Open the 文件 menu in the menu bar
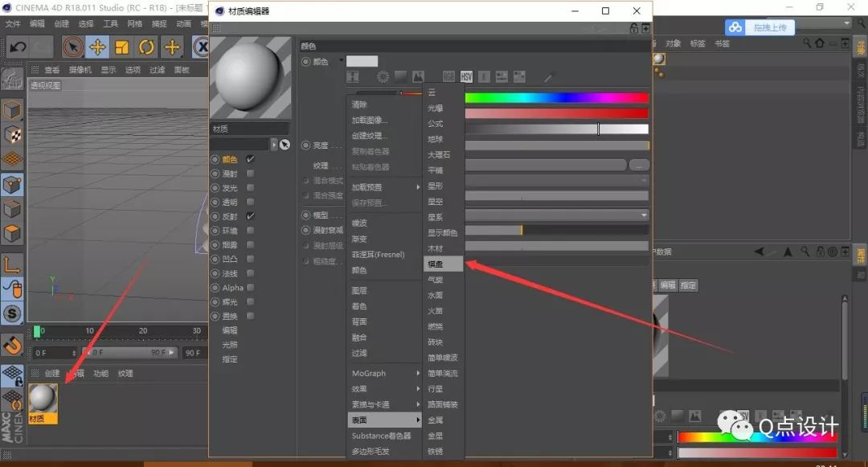Viewport: 868px width, 467px height. (14, 23)
